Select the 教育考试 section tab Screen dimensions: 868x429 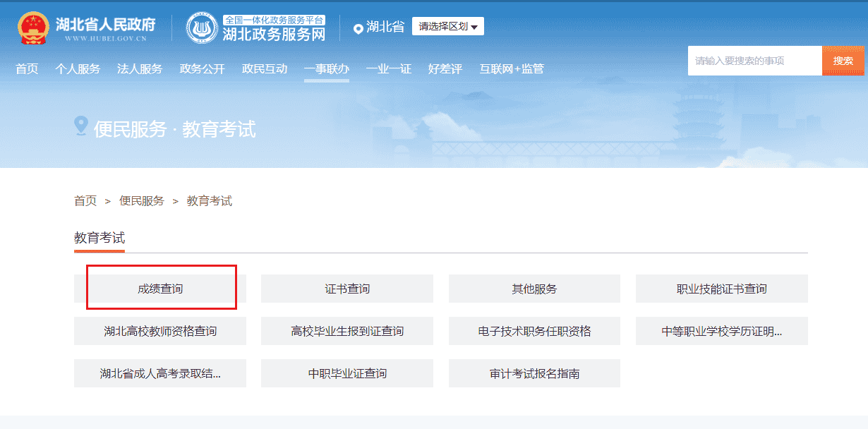100,238
